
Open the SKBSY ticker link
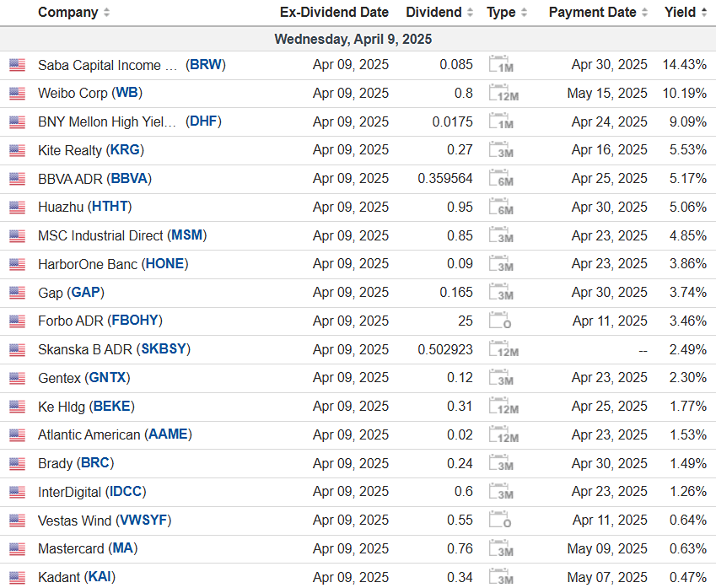click(x=164, y=349)
